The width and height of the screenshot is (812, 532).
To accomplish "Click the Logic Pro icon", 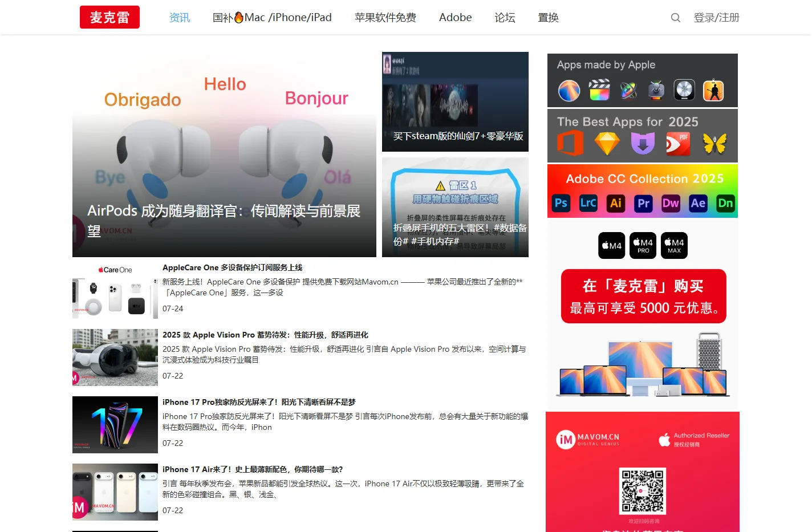I will (684, 90).
